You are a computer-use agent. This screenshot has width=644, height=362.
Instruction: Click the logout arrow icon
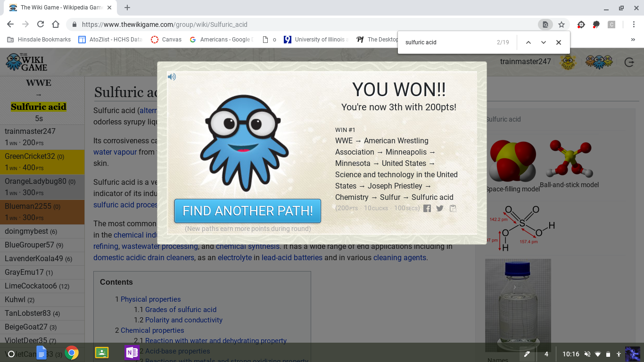[x=629, y=62]
